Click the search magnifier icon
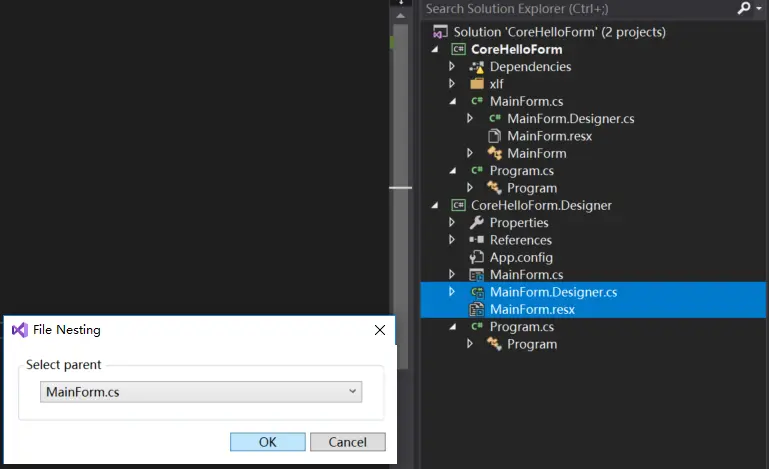Image resolution: width=769 pixels, height=469 pixels. point(744,8)
